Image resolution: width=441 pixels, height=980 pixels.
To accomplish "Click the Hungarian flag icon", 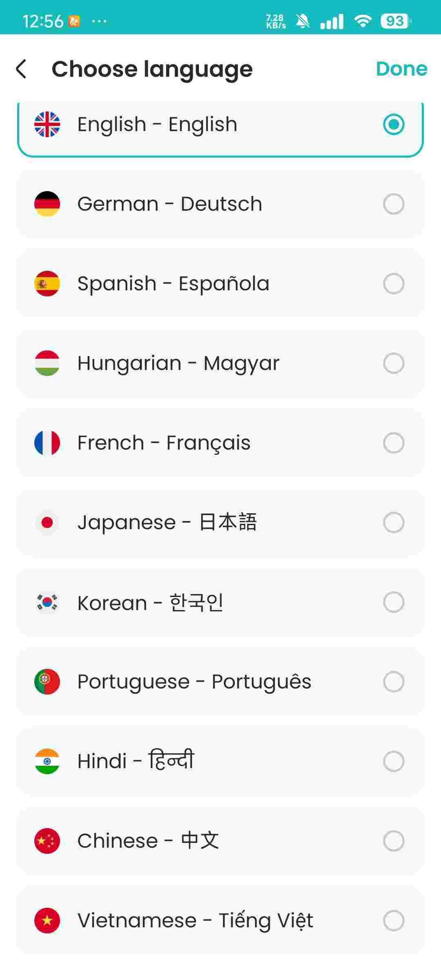I will tap(47, 363).
